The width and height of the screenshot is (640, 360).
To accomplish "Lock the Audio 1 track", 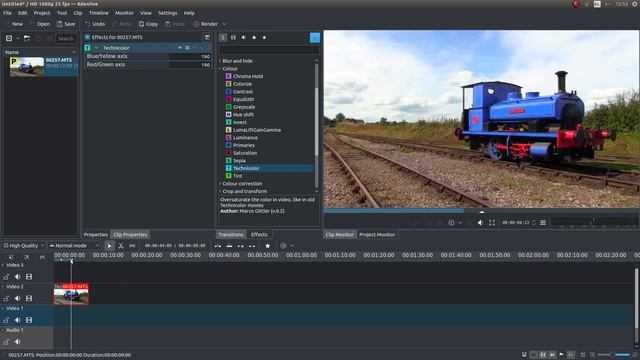I will point(6,342).
